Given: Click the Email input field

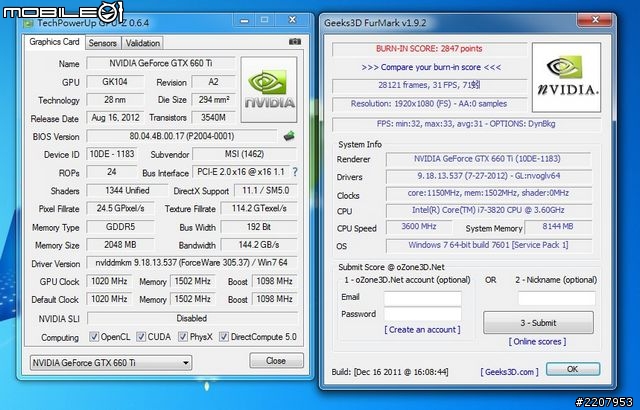Looking at the screenshot, I should click(x=422, y=298).
